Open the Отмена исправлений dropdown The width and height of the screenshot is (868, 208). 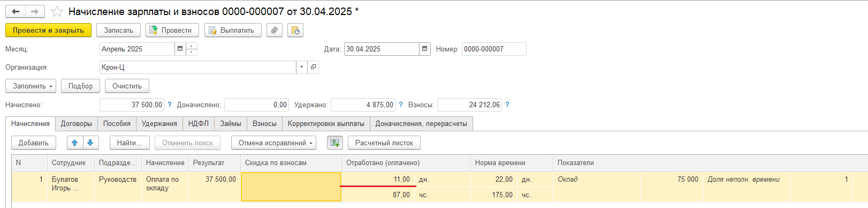pyautogui.click(x=273, y=143)
